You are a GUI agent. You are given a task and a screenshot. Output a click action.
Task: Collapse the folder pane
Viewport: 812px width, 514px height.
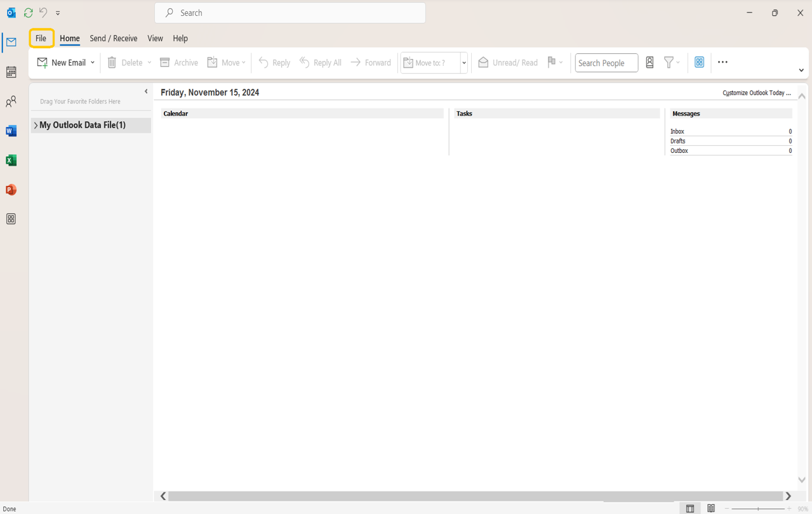[x=146, y=91]
